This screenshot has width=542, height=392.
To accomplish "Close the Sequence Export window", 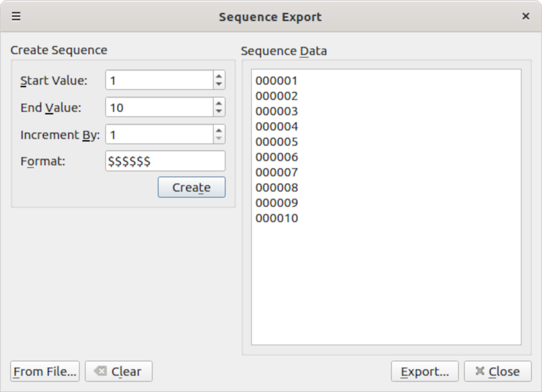I will coord(525,17).
